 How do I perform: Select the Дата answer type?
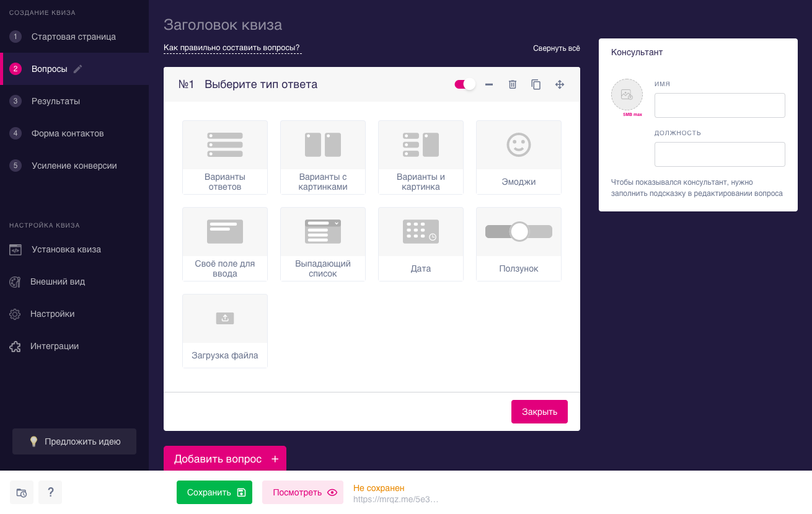coord(420,244)
